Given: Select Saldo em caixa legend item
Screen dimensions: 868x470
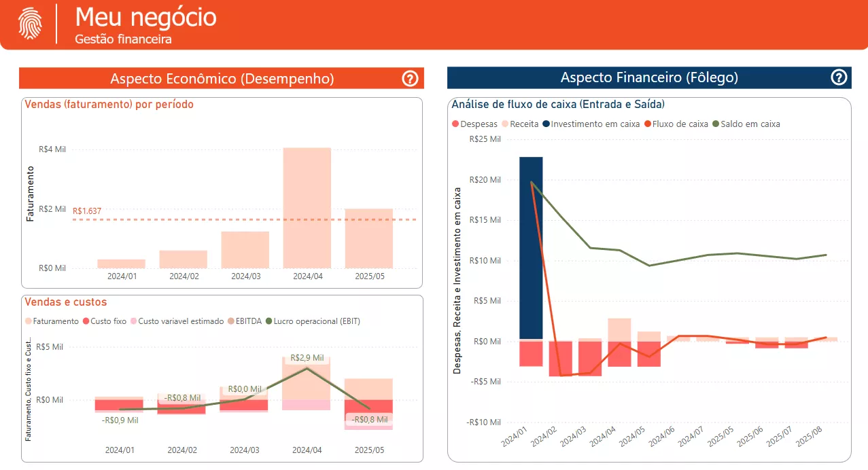Looking at the screenshot, I should tap(746, 124).
